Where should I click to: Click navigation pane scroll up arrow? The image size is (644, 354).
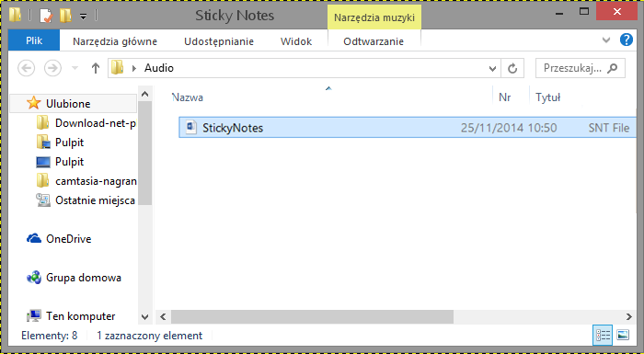[145, 94]
